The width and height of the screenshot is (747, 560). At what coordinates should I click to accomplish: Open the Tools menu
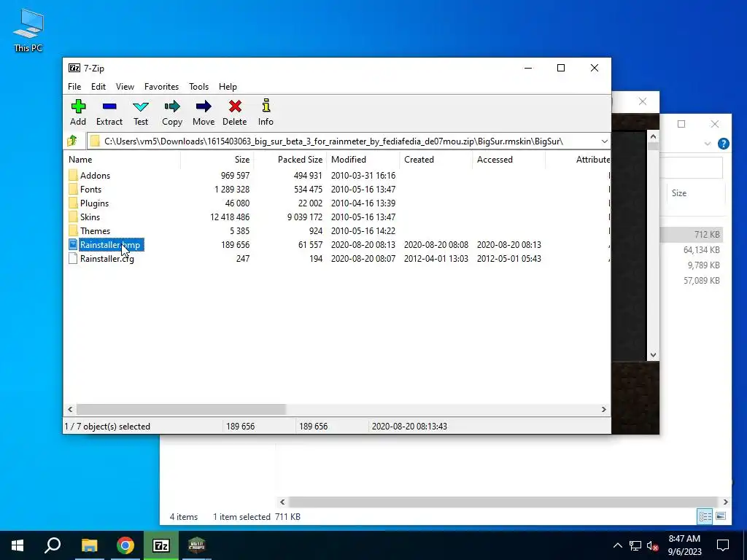pyautogui.click(x=198, y=87)
